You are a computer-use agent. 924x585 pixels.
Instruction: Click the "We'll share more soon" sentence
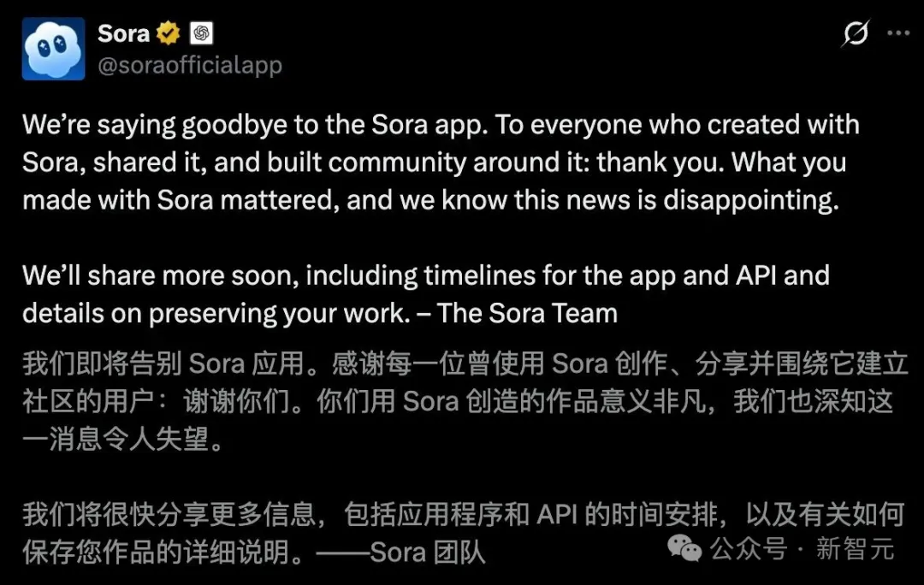161,276
